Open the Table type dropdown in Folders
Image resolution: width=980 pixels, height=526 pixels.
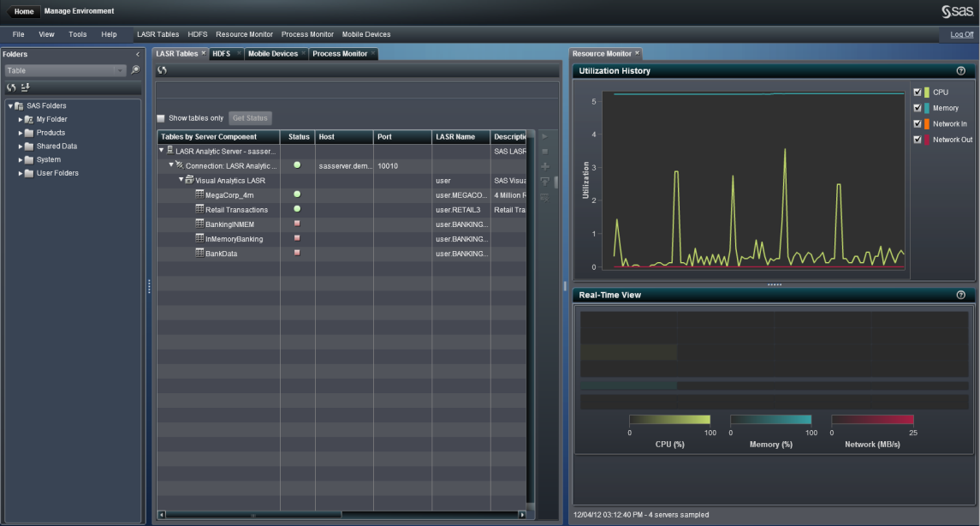click(x=65, y=70)
